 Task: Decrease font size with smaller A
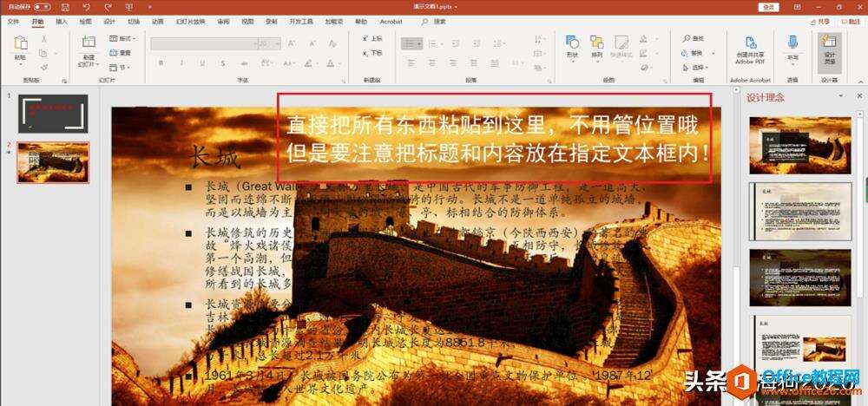pyautogui.click(x=312, y=43)
